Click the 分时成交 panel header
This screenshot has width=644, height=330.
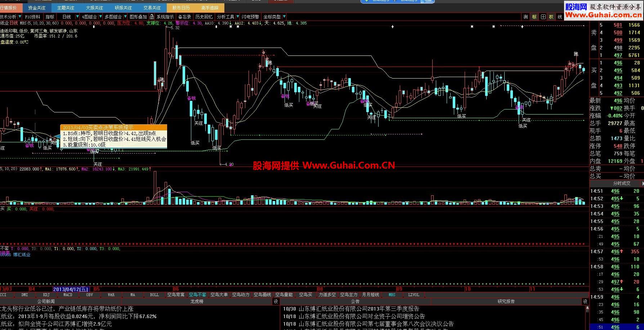[622, 183]
